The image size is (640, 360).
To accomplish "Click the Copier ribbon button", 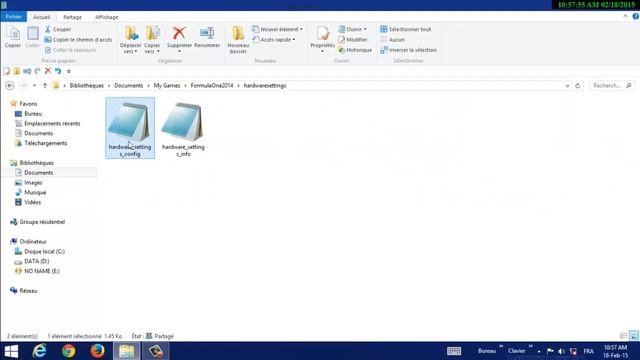I will tap(13, 37).
